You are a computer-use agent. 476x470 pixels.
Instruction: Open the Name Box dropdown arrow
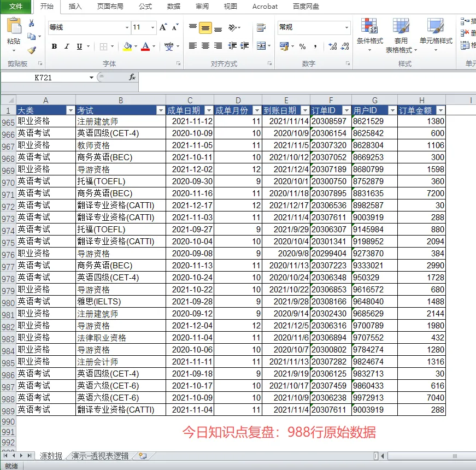pyautogui.click(x=91, y=78)
